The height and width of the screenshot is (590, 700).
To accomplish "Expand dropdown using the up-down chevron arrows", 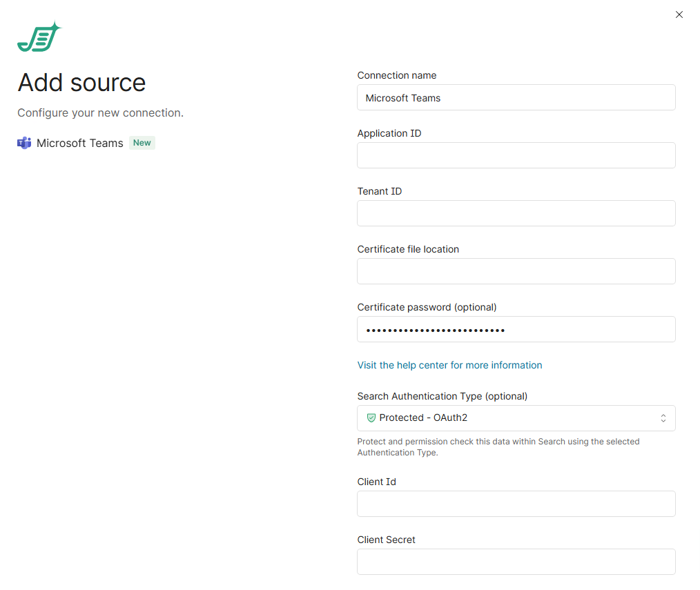I will pos(663,418).
